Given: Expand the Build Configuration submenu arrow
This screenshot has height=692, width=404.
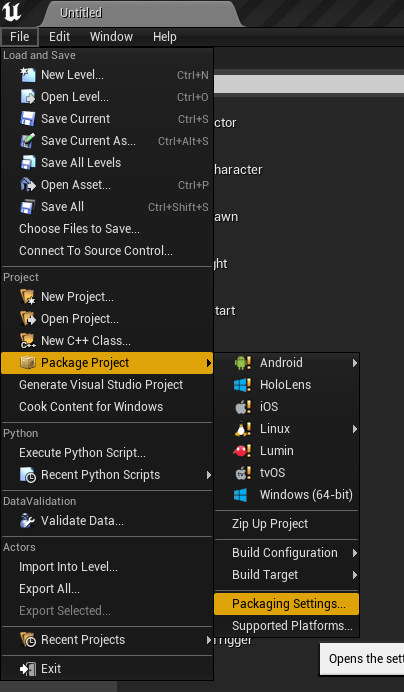Looking at the screenshot, I should (355, 553).
